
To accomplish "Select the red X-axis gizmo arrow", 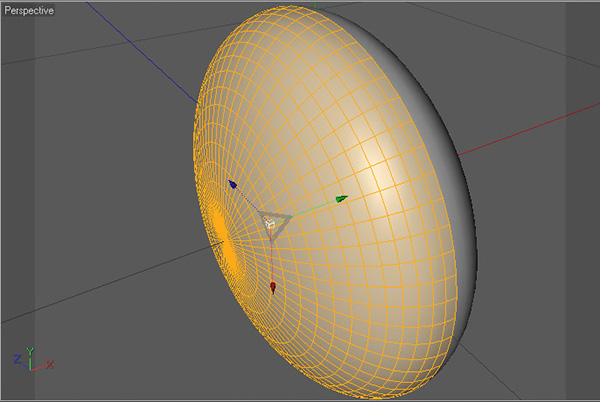I will tap(273, 288).
